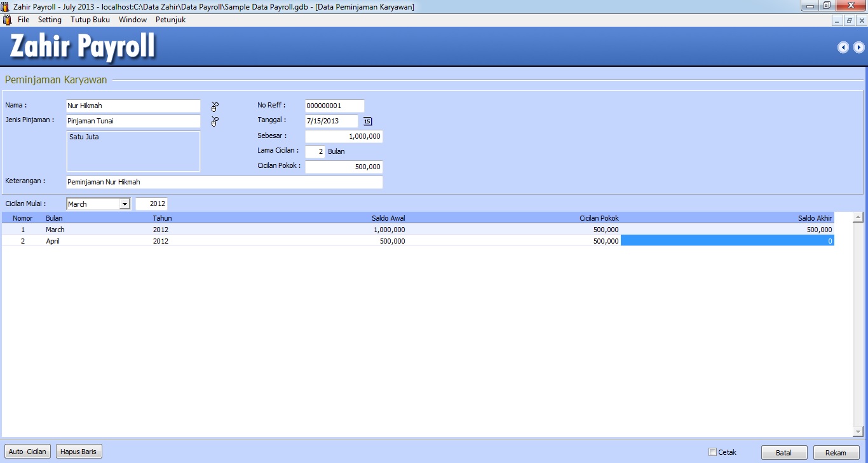
Task: Click the Zahir Payroll app icon in menu bar
Action: coord(7,20)
